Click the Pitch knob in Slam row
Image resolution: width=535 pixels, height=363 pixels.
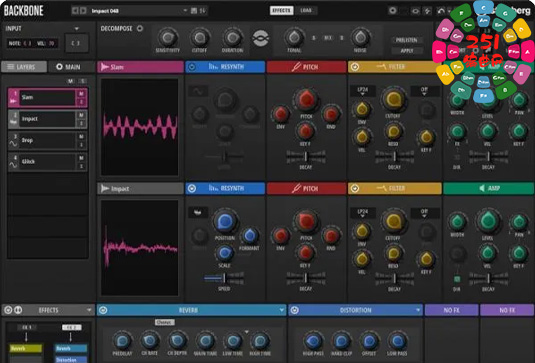(x=306, y=100)
